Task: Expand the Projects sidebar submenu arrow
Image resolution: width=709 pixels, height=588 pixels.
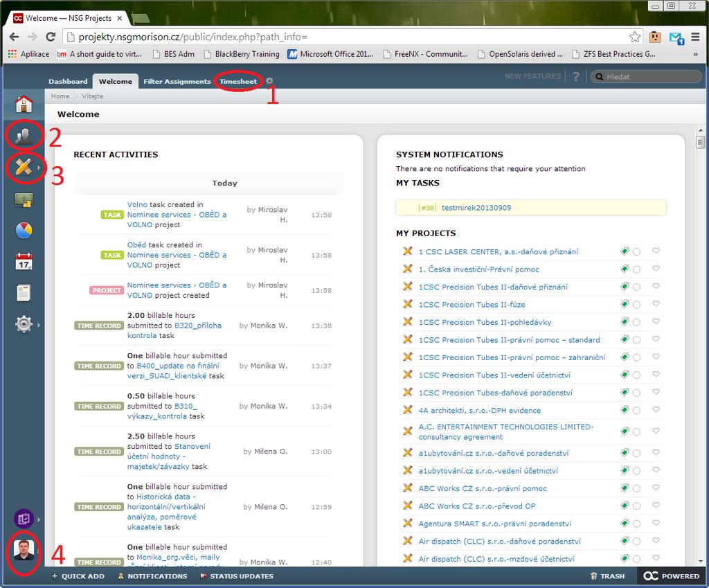Action: pyautogui.click(x=39, y=168)
